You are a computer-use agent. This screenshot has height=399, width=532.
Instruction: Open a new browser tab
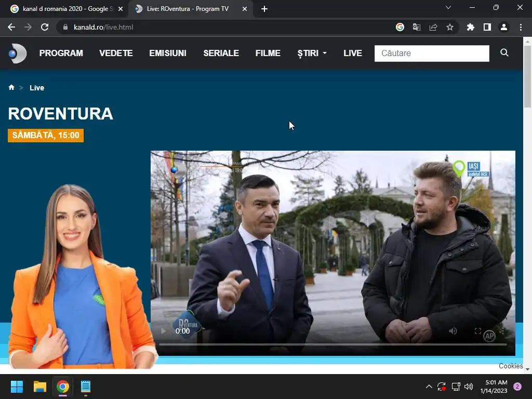point(264,9)
